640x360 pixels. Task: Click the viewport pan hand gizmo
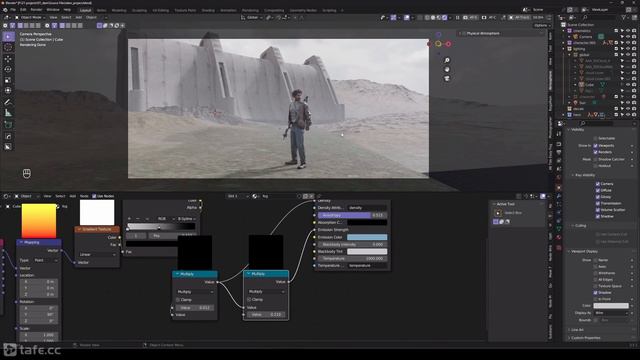point(447,69)
